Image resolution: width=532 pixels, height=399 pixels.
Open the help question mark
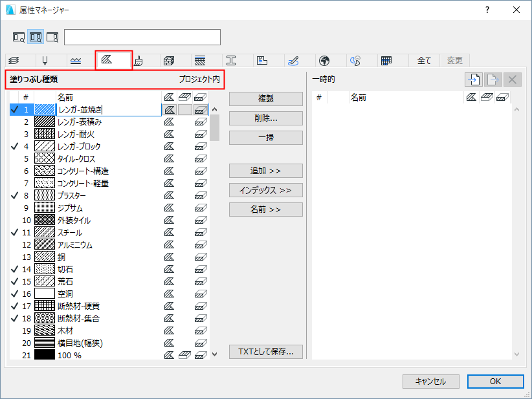click(x=487, y=10)
